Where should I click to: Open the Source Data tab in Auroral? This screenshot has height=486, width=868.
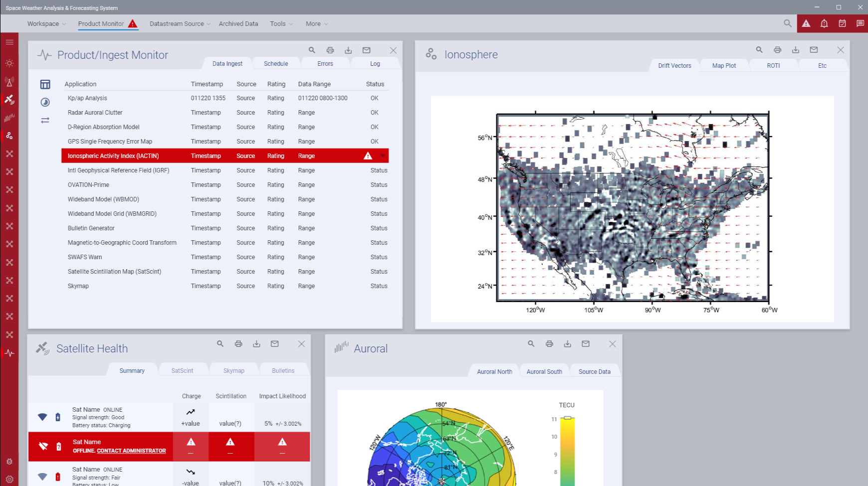[595, 372]
